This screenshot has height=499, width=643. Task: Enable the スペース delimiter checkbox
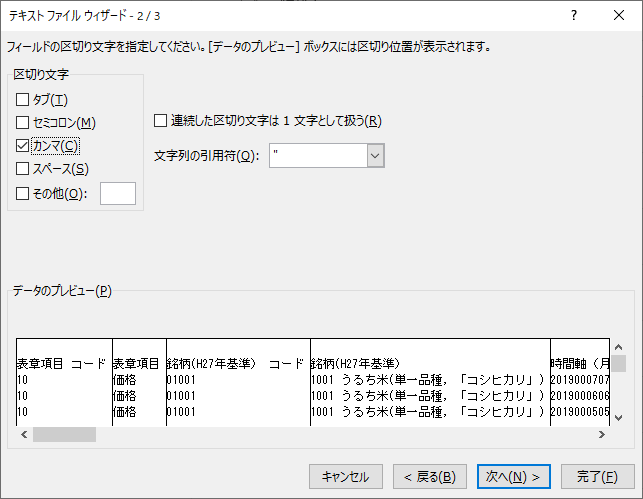(x=23, y=169)
